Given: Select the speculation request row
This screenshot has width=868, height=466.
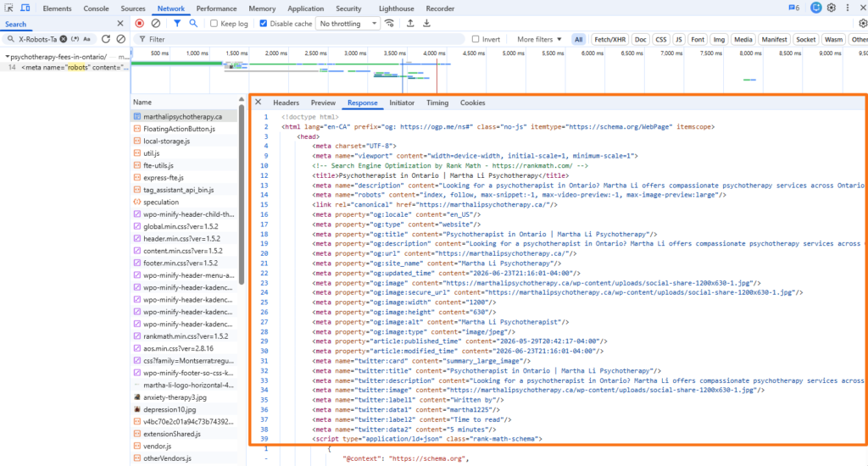Looking at the screenshot, I should 184,202.
